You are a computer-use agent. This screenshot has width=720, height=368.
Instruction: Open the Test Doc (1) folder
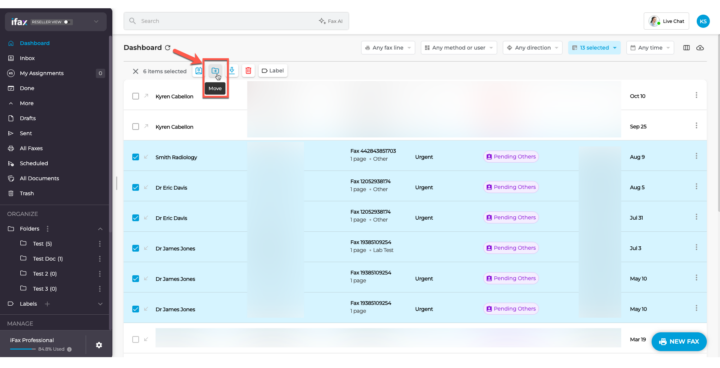pos(48,259)
